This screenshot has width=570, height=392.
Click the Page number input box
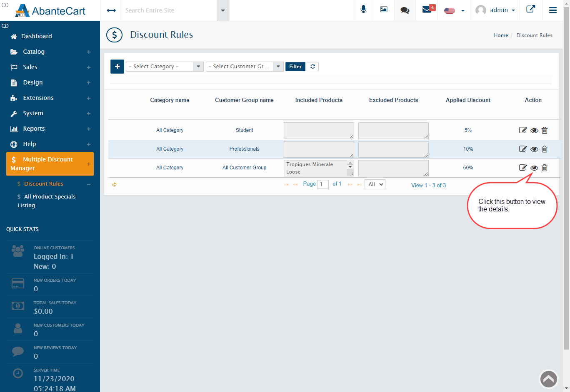322,184
